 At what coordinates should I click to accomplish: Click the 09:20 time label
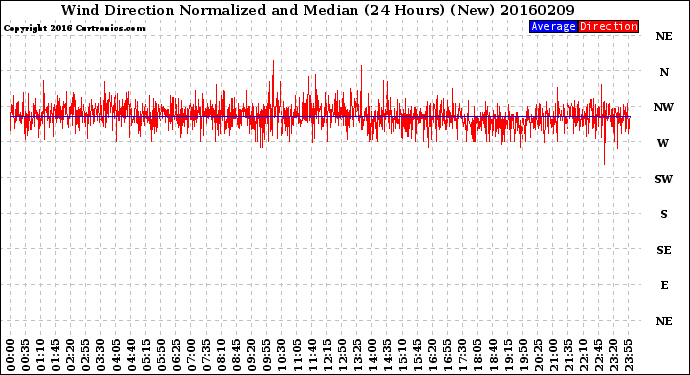[252, 355]
